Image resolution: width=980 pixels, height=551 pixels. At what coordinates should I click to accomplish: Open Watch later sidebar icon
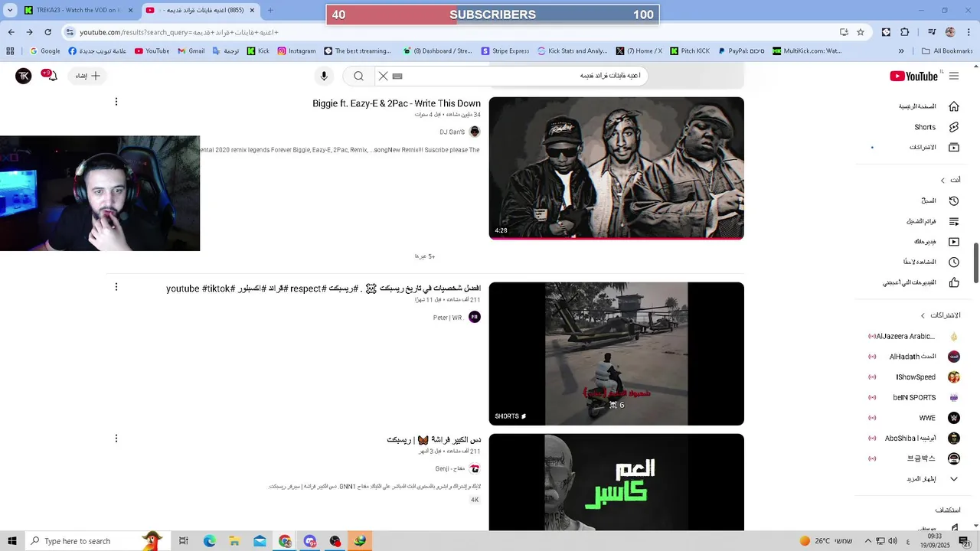[x=954, y=262]
